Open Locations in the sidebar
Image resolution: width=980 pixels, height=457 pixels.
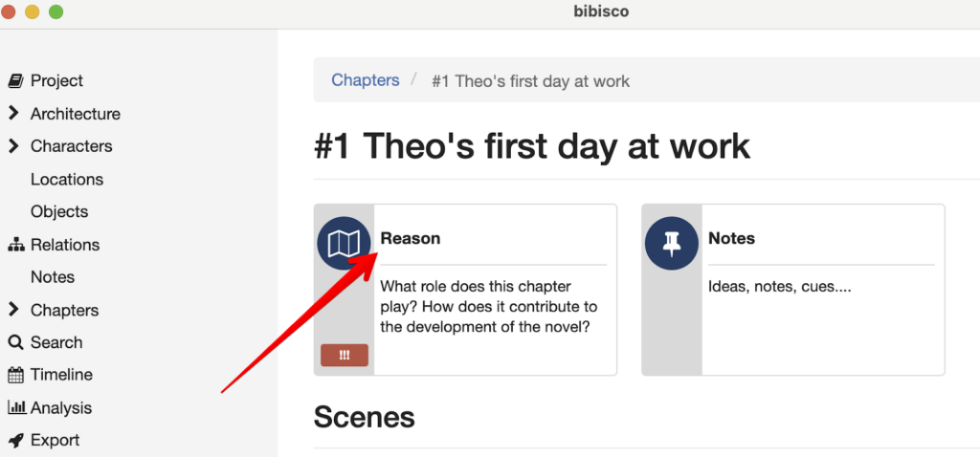pyautogui.click(x=66, y=180)
